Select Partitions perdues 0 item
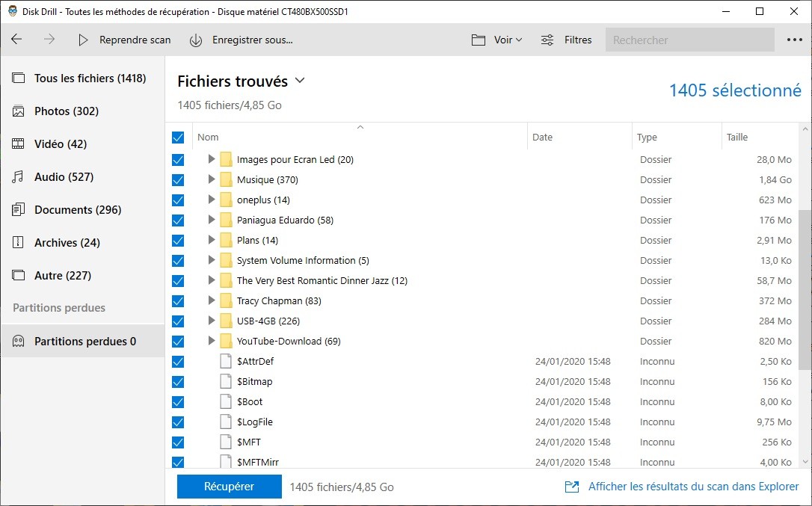This screenshot has height=506, width=812. pyautogui.click(x=84, y=342)
